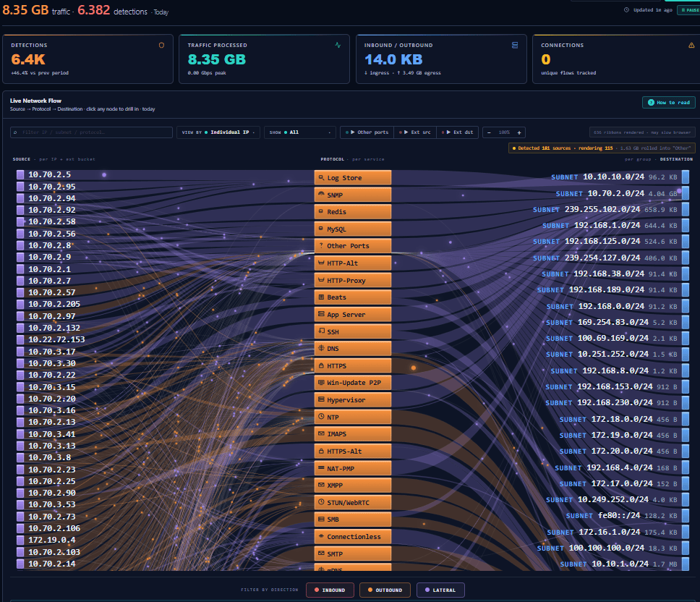Click the filter IP/subnet/protocol search field
The width and height of the screenshot is (700, 602).
point(92,132)
